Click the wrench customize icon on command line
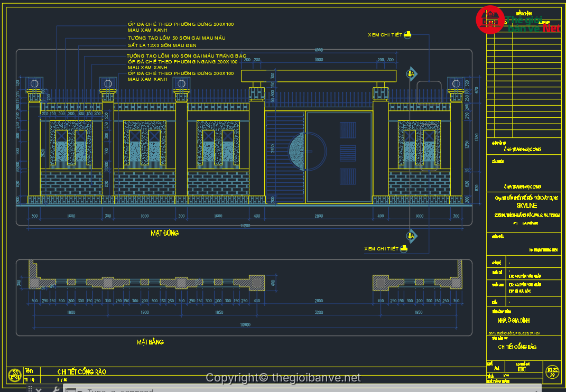Image resolution: width=566 pixels, height=392 pixels. point(55,390)
